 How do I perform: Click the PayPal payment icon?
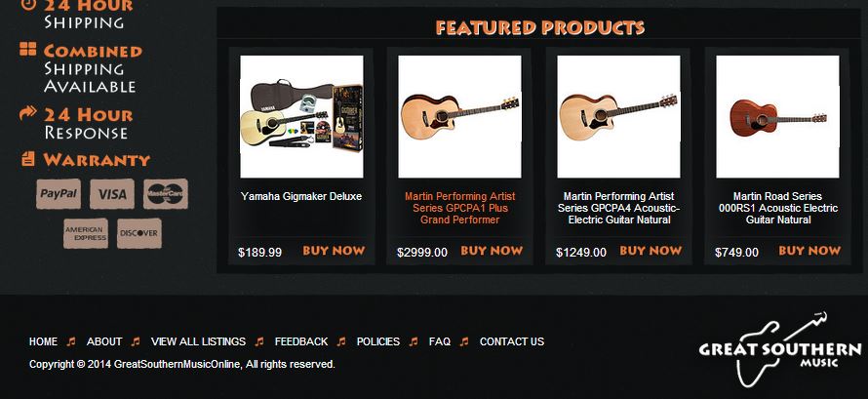(59, 194)
